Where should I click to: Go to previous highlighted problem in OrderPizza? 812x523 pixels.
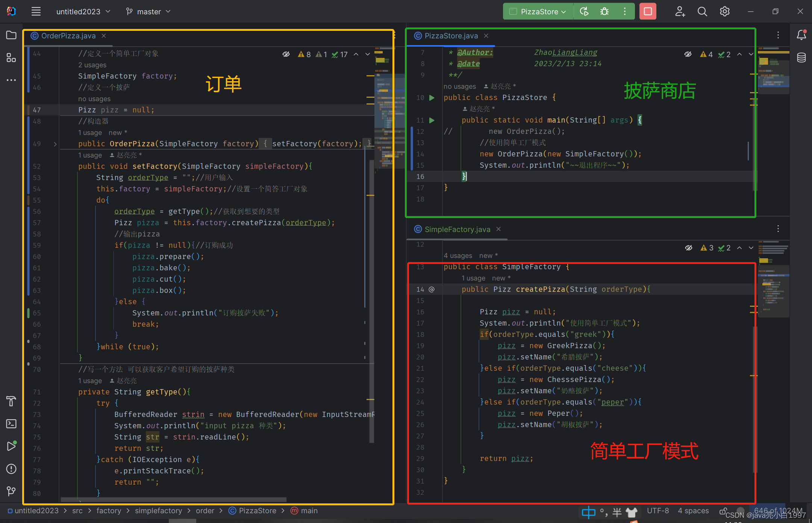point(356,54)
